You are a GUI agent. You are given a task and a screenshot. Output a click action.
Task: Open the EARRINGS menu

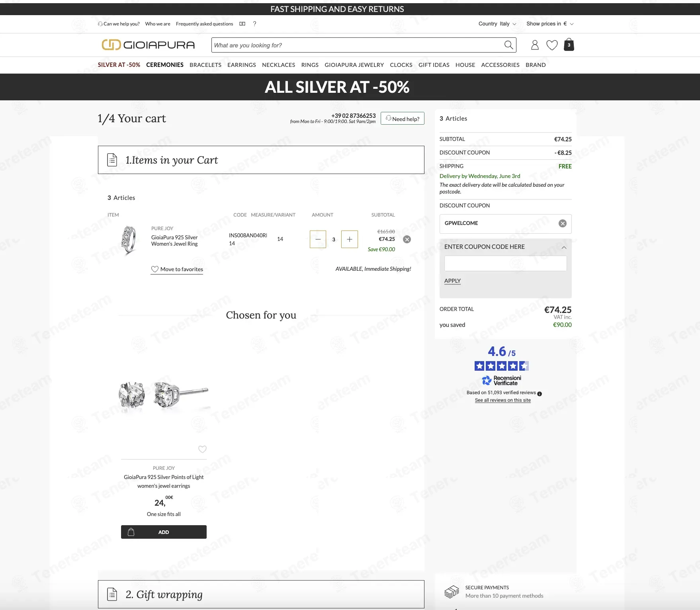click(242, 65)
